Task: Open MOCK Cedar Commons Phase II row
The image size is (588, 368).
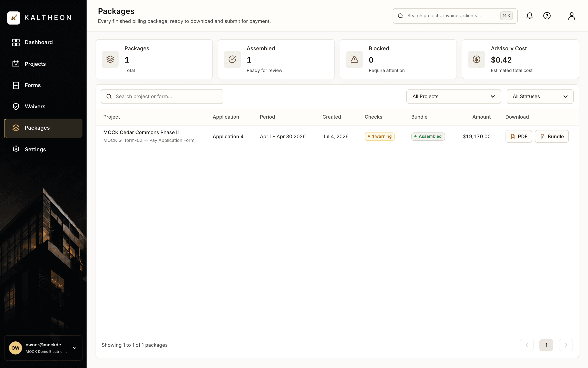Action: coord(337,136)
